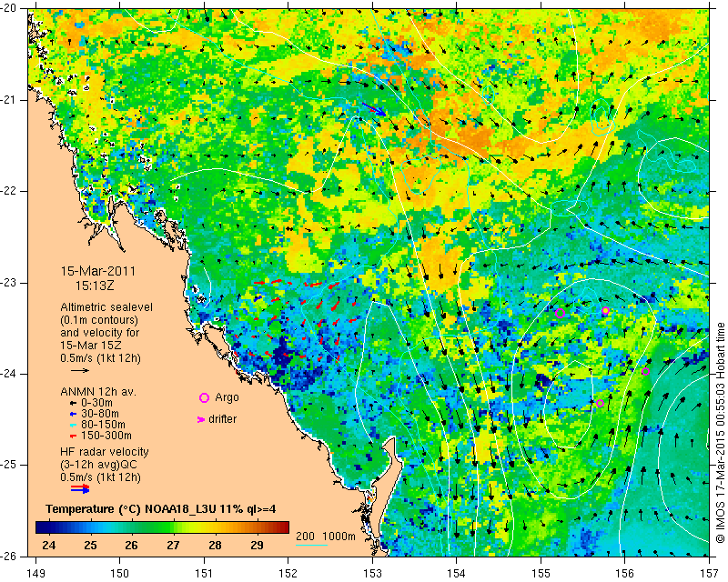Viewport: 728px width, 582px height.
Task: Click the green colorbar segment above 26
Action: (x=131, y=527)
